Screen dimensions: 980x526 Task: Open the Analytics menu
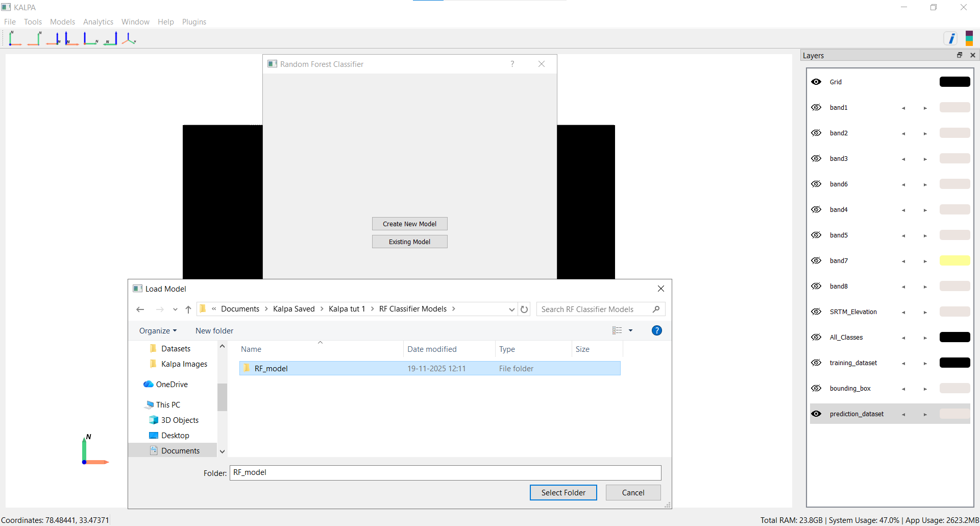(x=98, y=22)
